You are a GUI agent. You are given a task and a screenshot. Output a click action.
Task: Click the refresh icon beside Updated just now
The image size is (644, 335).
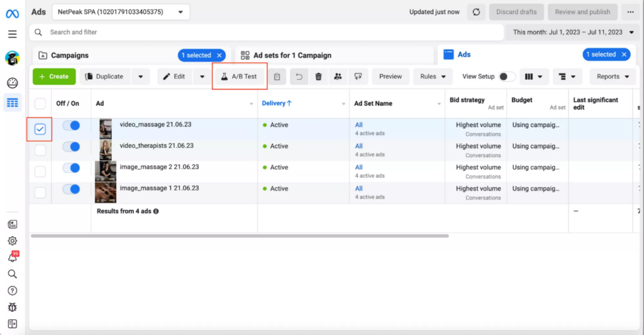click(477, 12)
